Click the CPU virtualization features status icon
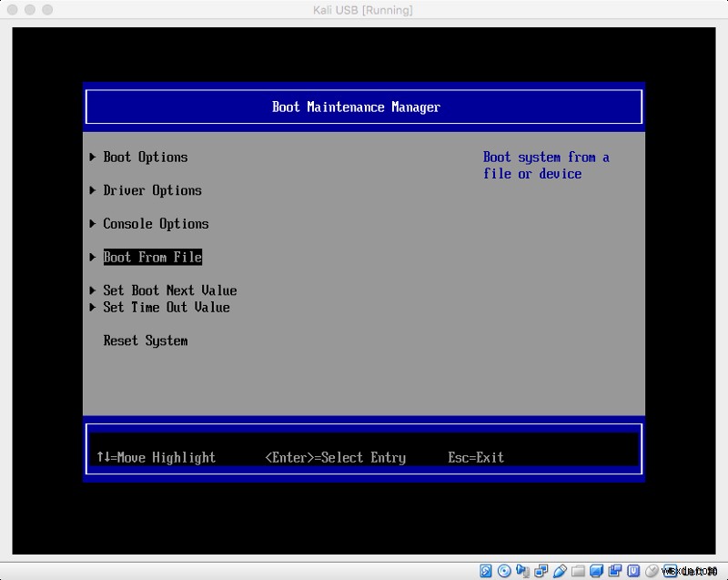Image resolution: width=728 pixels, height=580 pixels. tap(633, 571)
